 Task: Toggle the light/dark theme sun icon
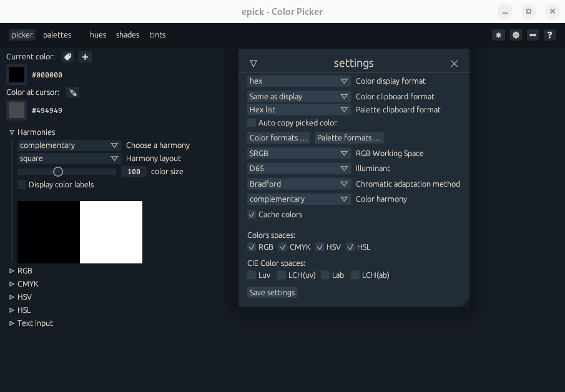498,35
